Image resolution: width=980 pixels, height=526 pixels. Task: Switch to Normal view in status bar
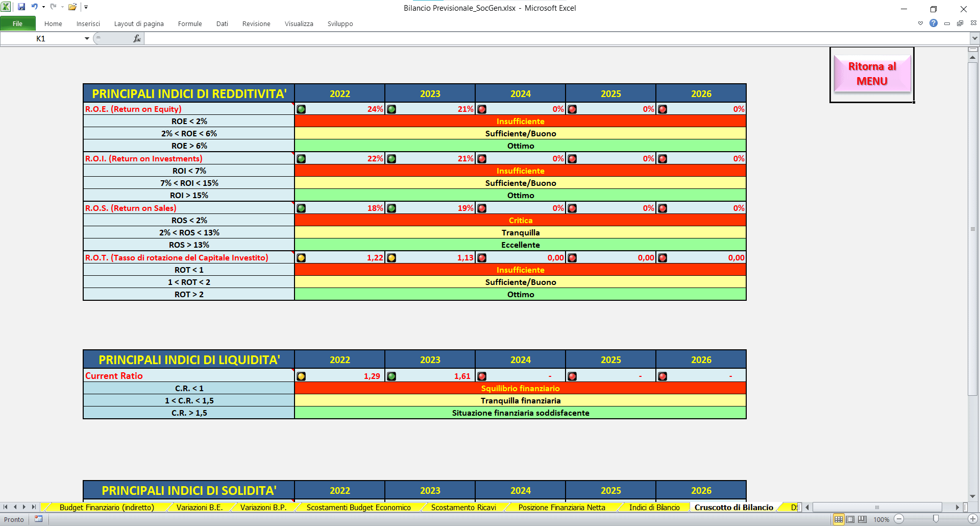tap(839, 519)
